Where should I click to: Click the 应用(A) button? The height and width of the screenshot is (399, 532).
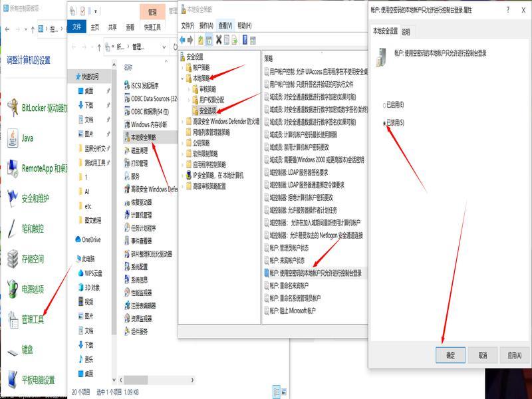point(514,356)
